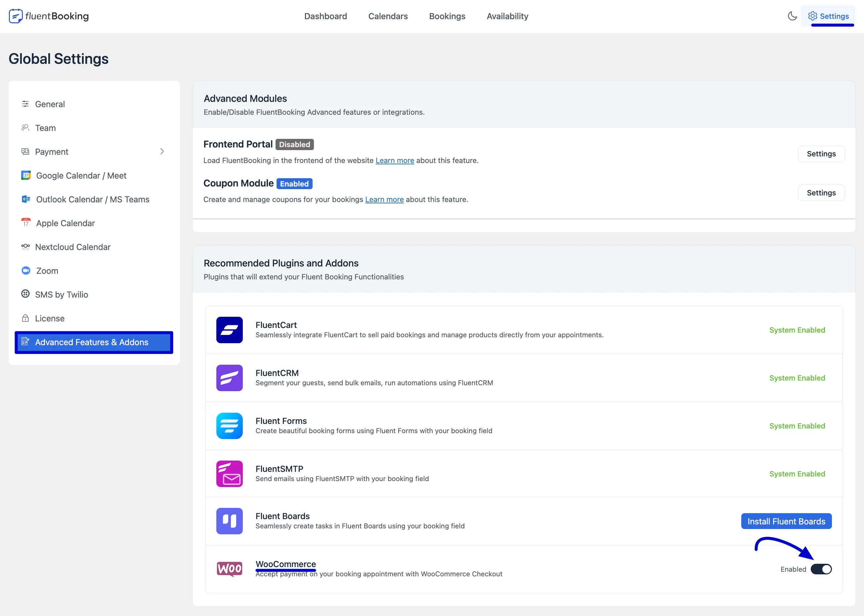Viewport: 864px width, 616px height.
Task: Click the SMS by Twilio icon
Action: 25,294
